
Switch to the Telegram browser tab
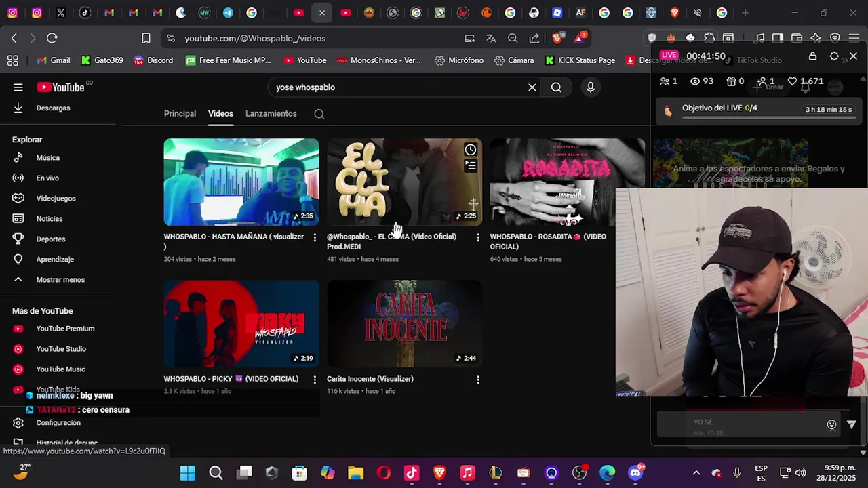[x=228, y=12]
